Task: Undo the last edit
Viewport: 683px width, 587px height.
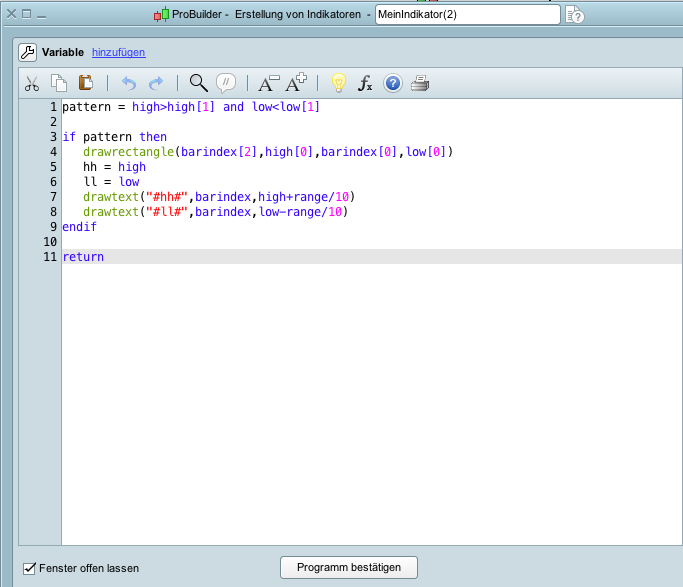Action: 128,84
